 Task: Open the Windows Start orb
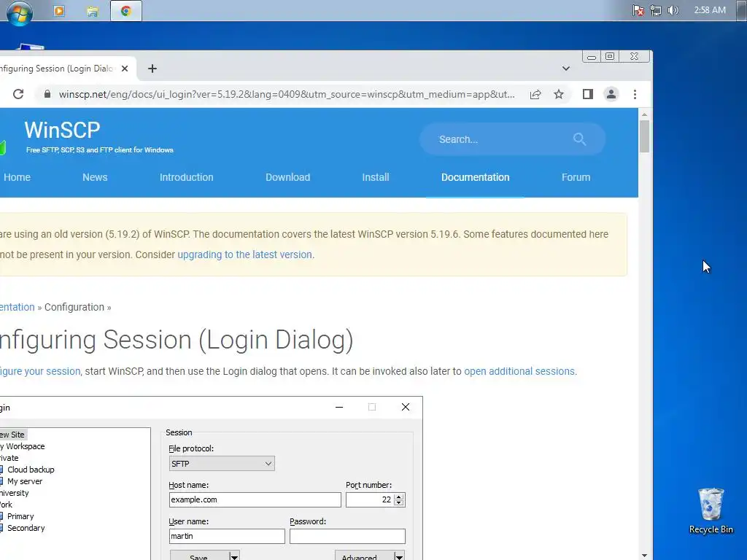coord(20,12)
